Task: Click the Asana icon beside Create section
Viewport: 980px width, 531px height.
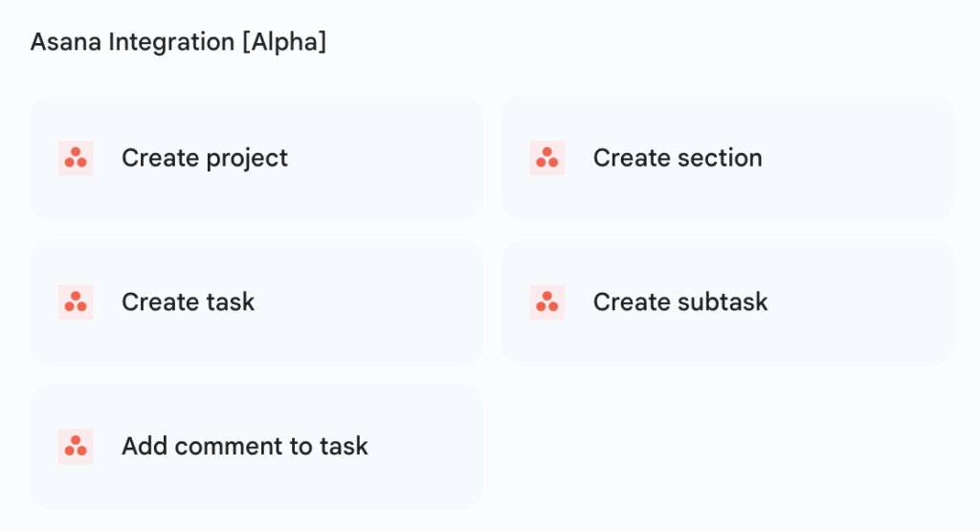Action: click(547, 159)
